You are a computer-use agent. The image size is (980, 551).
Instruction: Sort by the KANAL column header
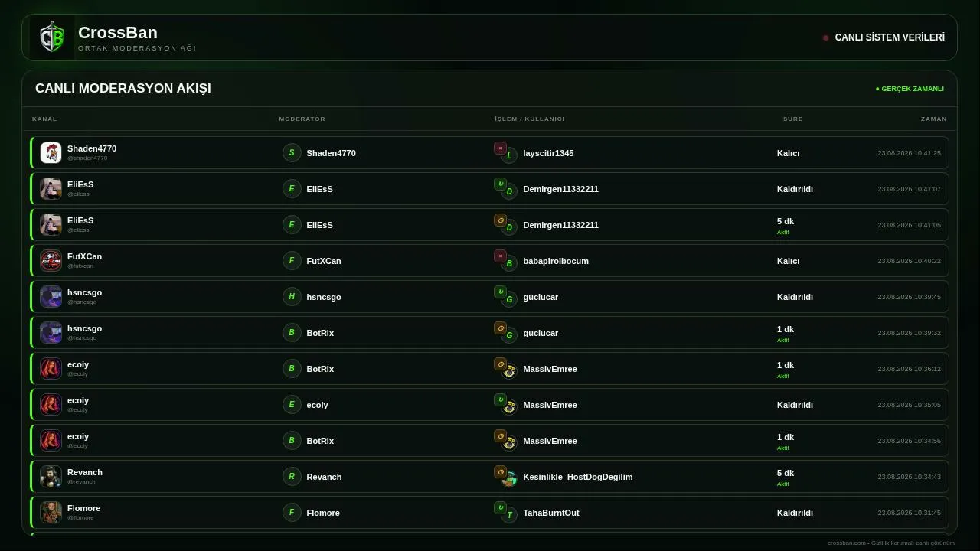[x=44, y=119]
